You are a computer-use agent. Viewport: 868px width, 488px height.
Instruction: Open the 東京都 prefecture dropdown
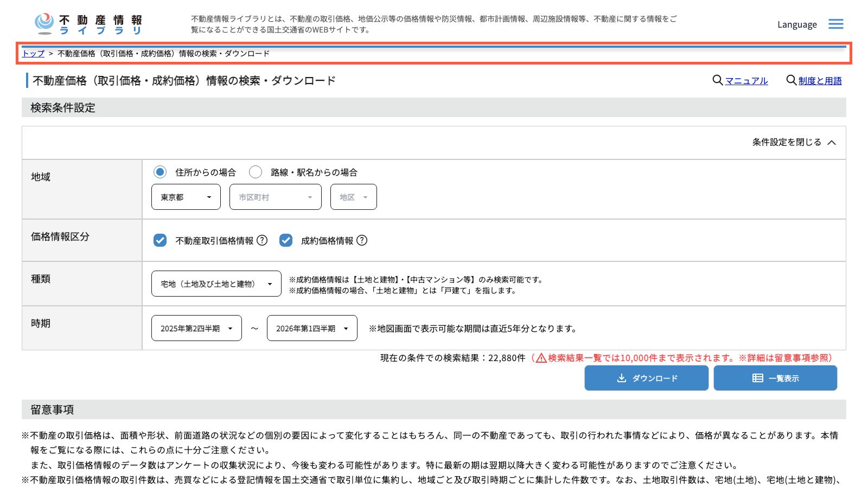(x=186, y=197)
